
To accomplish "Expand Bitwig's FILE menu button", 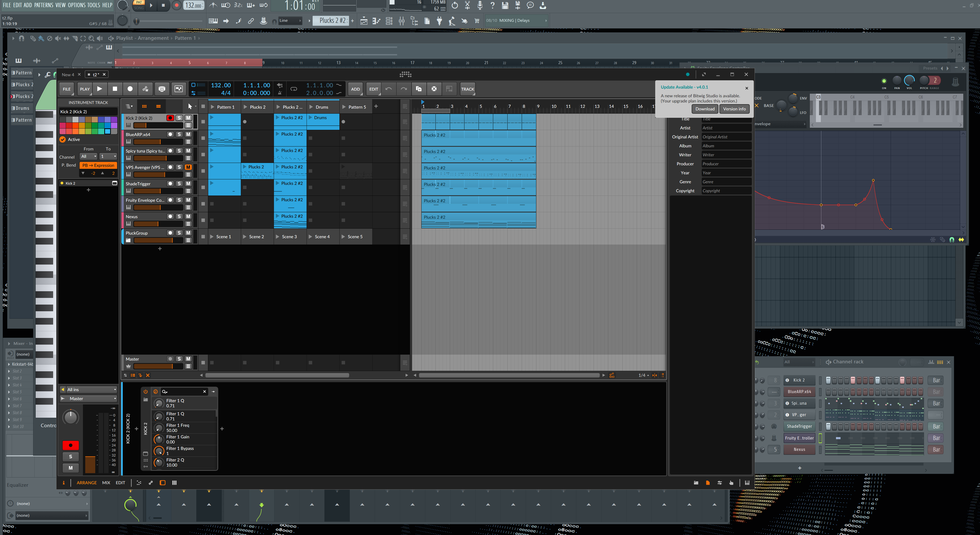I will point(66,89).
